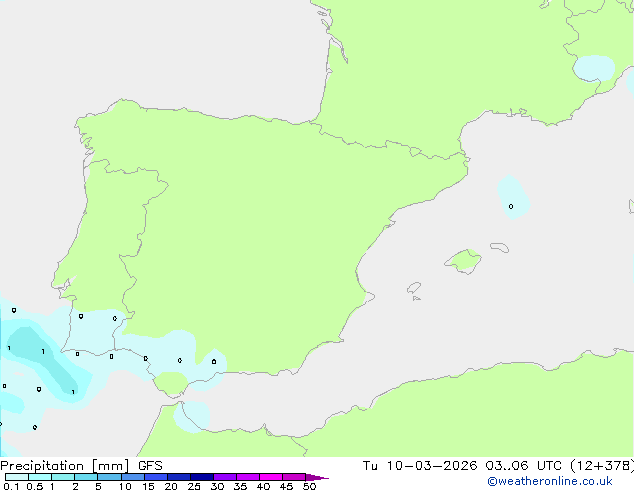Click the Mallorca island on the map
Viewport: 634px width, 490px height.
pyautogui.click(x=463, y=262)
